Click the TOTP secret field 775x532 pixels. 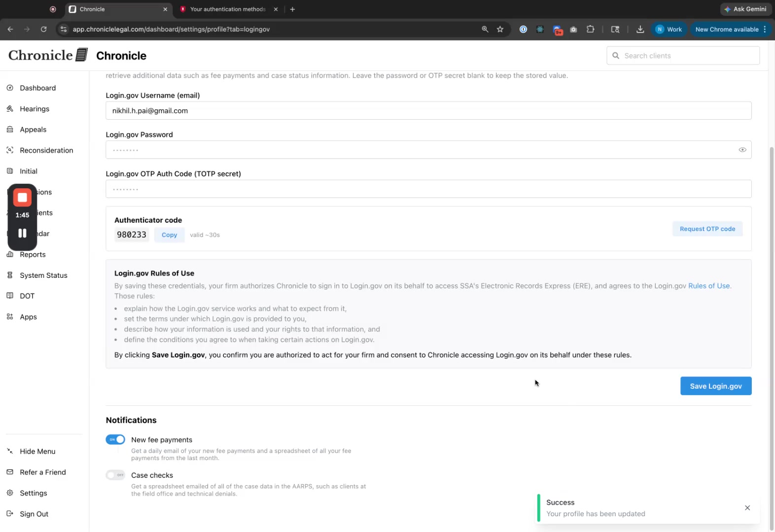(x=428, y=189)
